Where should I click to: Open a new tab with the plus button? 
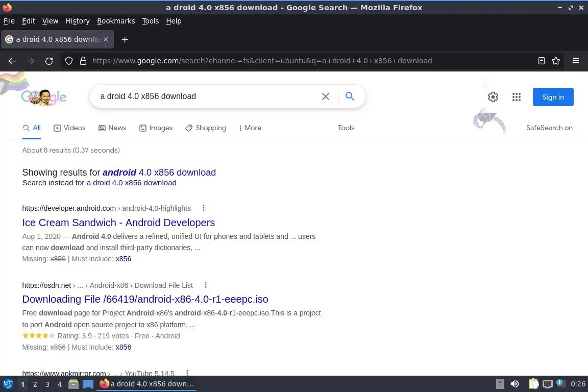(125, 39)
